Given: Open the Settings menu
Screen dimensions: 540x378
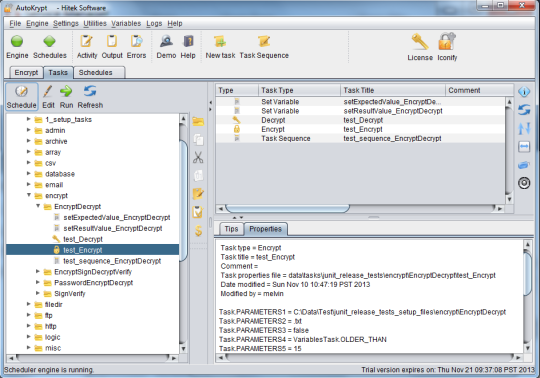Looking at the screenshot, I should (66, 23).
